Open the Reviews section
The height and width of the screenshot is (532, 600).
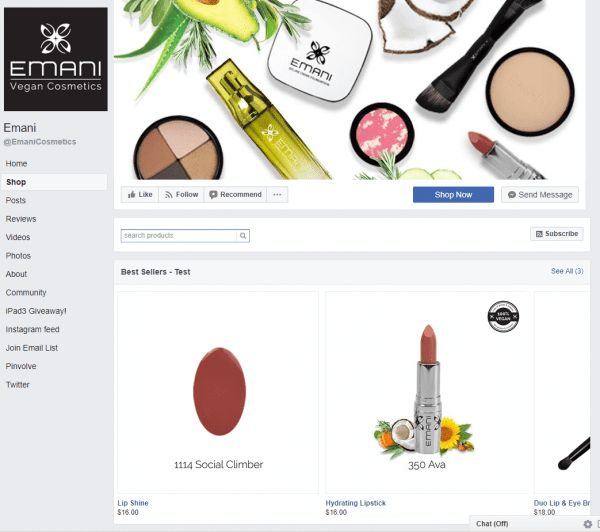tap(21, 219)
